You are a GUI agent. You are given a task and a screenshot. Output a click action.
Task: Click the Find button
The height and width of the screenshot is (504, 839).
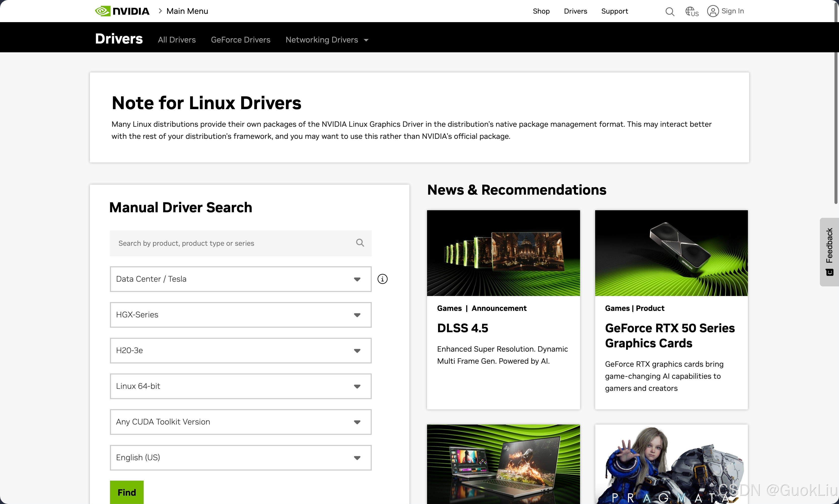[127, 492]
